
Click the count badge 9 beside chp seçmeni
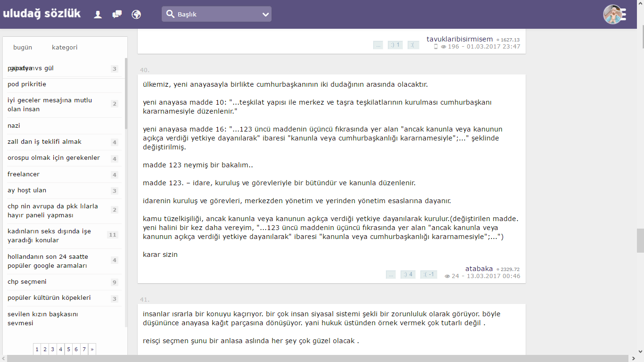[114, 282]
